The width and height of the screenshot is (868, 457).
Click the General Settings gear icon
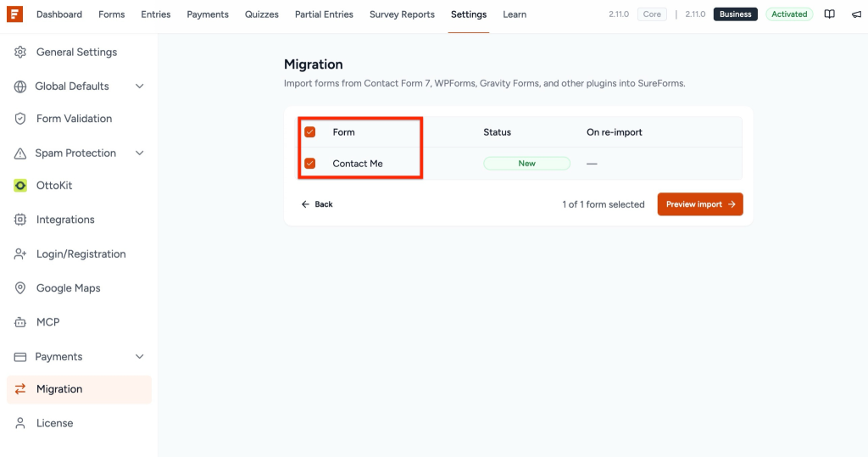(x=20, y=52)
